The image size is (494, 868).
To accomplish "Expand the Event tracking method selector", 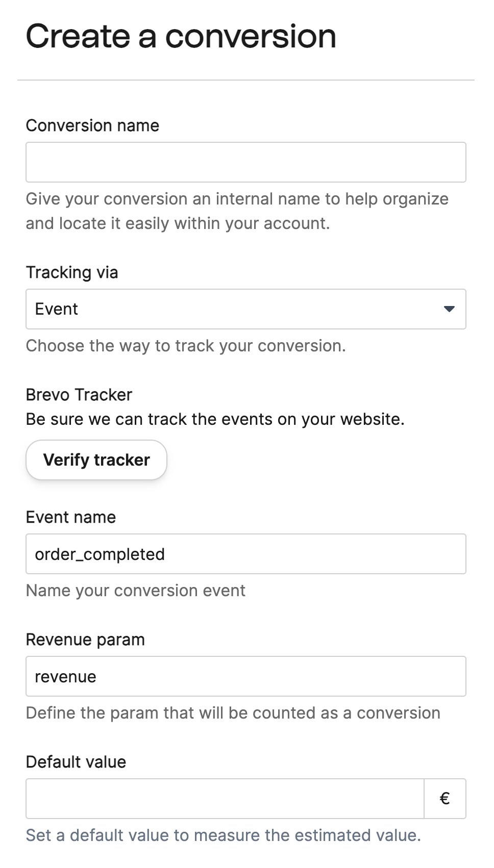I will (x=246, y=309).
